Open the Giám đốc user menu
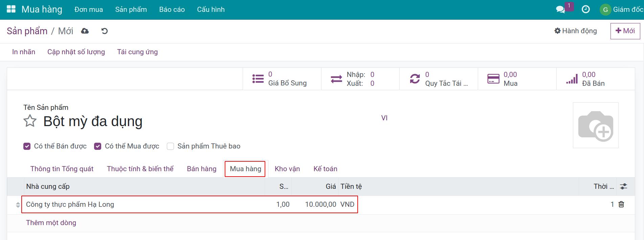Image resolution: width=644 pixels, height=240 pixels. tap(621, 9)
